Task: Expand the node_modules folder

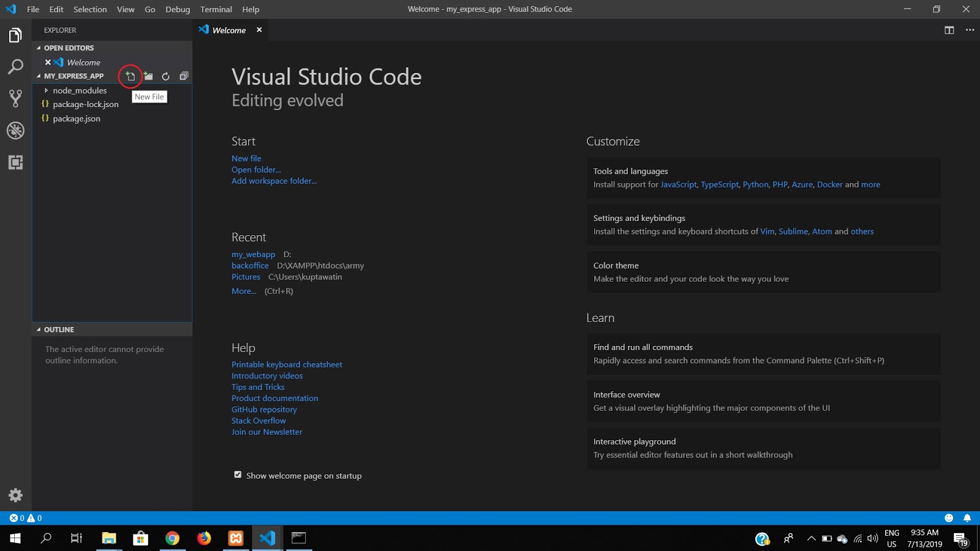Action: coord(47,90)
